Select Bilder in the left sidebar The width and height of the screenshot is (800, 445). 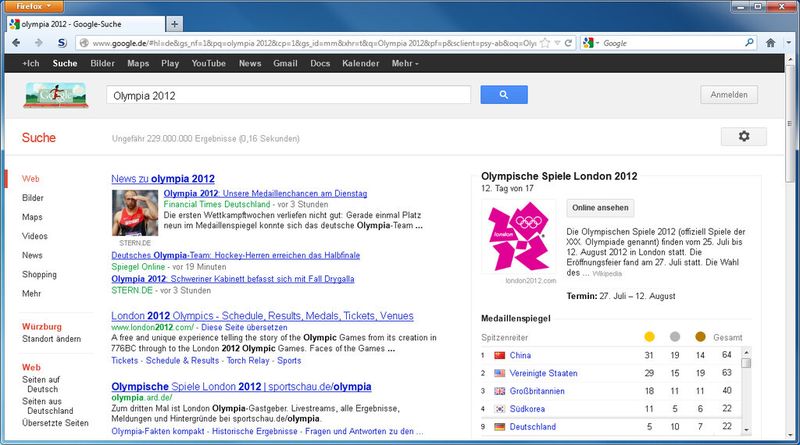33,197
